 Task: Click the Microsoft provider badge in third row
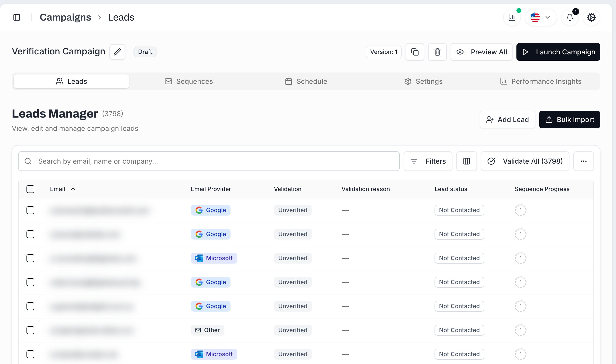pos(214,258)
